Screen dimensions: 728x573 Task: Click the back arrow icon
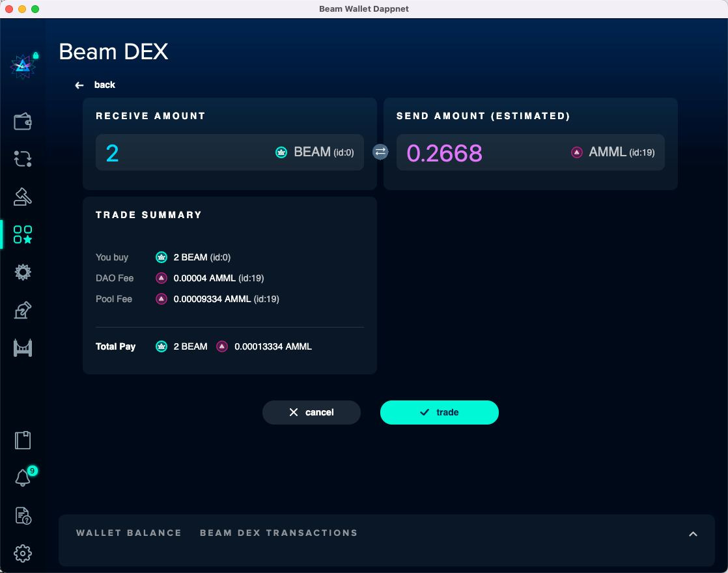tap(79, 85)
